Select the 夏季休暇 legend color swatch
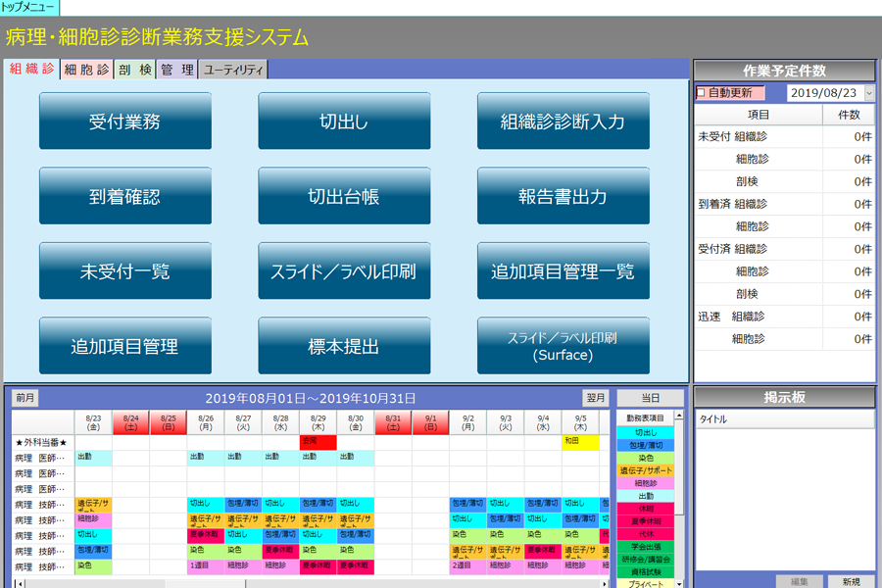882x588 pixels. [x=647, y=521]
